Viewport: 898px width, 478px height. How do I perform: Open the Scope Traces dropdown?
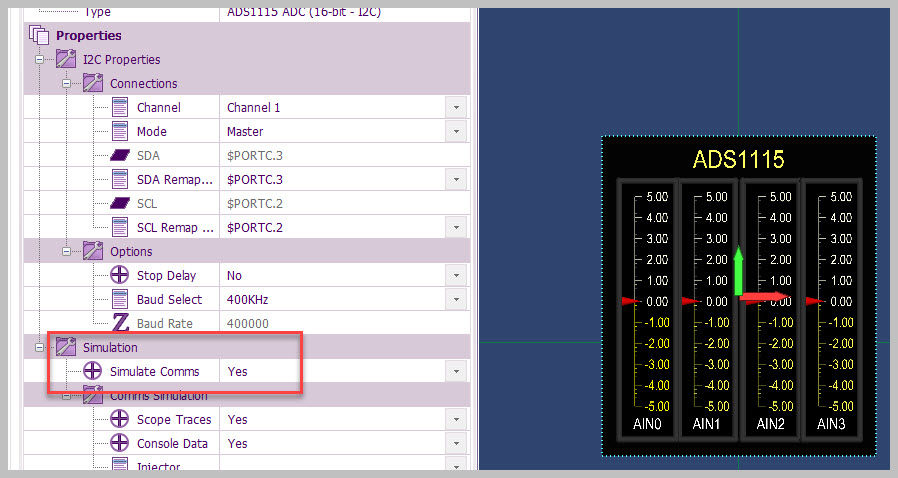tap(456, 420)
